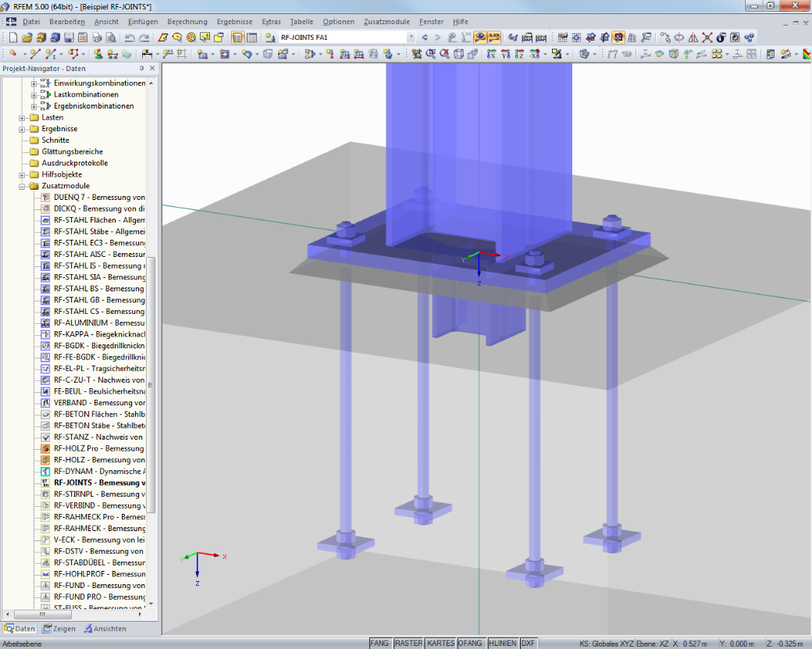Toggle the Project Navigator display button
The width and height of the screenshot is (812, 649).
pos(237,37)
